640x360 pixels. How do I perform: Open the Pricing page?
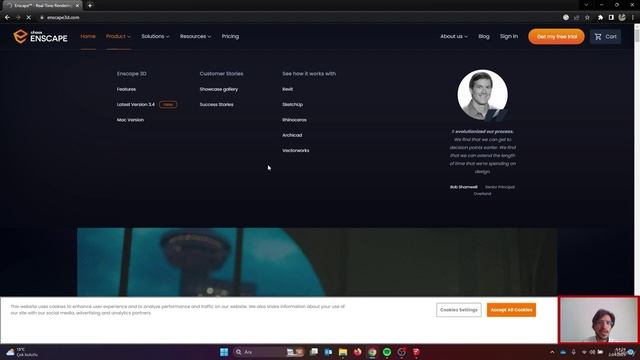[x=230, y=36]
